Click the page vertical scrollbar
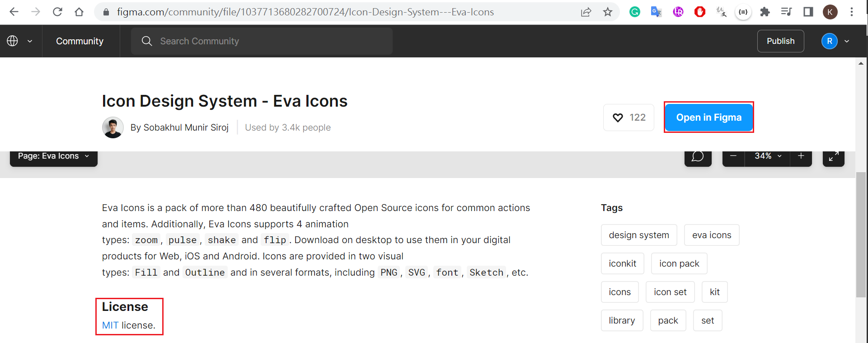Image resolution: width=868 pixels, height=343 pixels. pyautogui.click(x=861, y=235)
